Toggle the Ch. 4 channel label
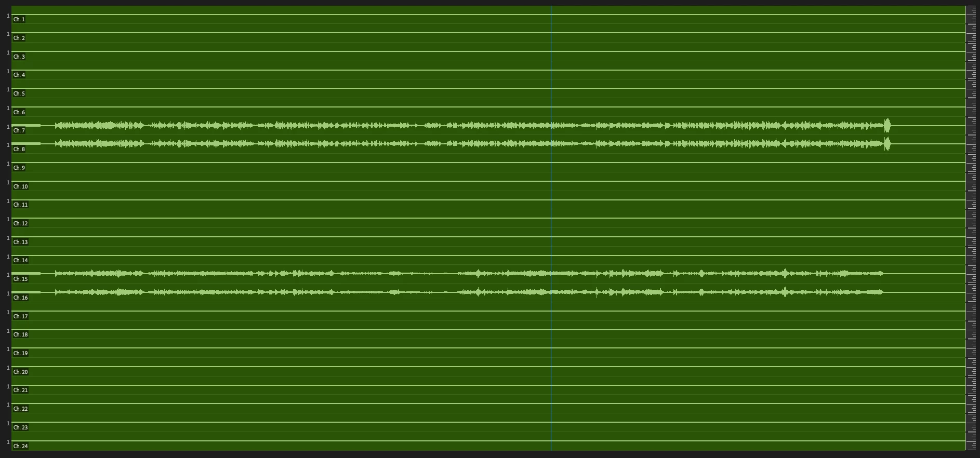 19,75
